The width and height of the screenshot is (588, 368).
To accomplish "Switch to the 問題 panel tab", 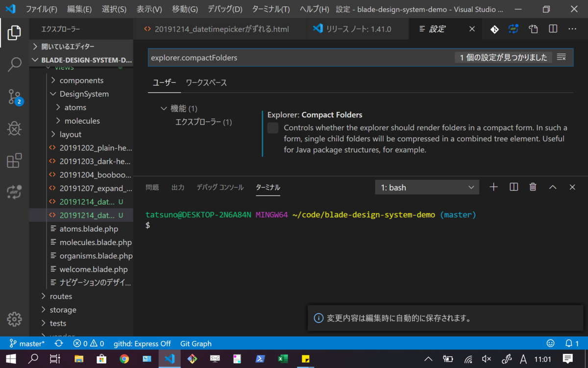I will tap(152, 187).
